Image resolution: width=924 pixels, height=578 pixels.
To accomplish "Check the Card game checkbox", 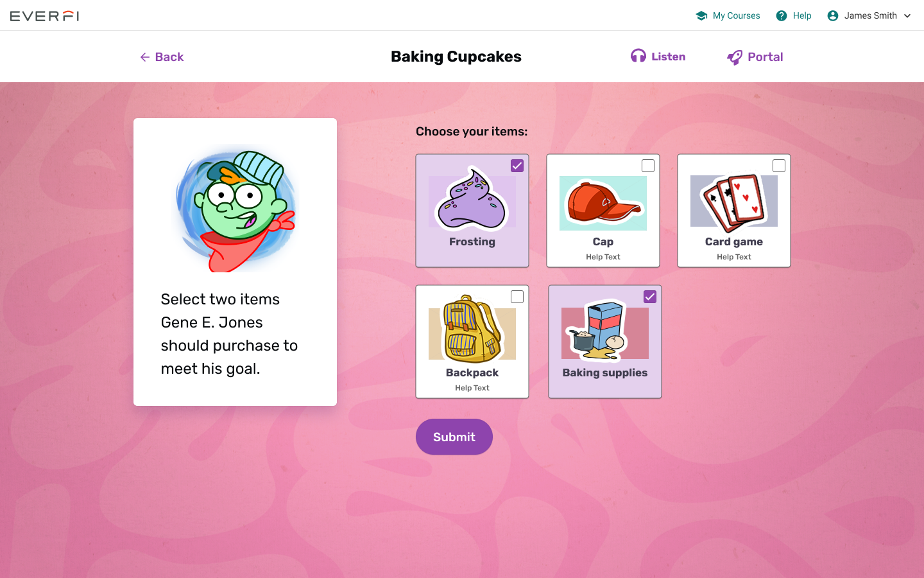I will click(x=779, y=166).
